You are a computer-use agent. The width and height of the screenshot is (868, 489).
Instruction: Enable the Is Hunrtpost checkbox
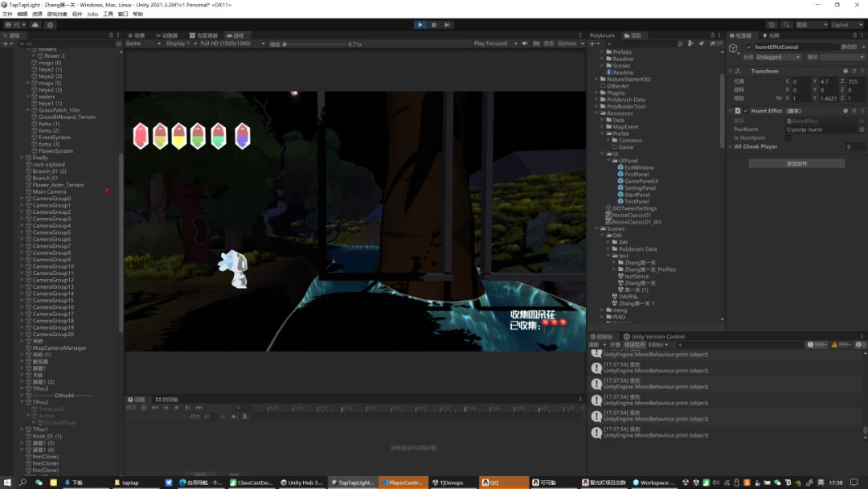pyautogui.click(x=788, y=138)
